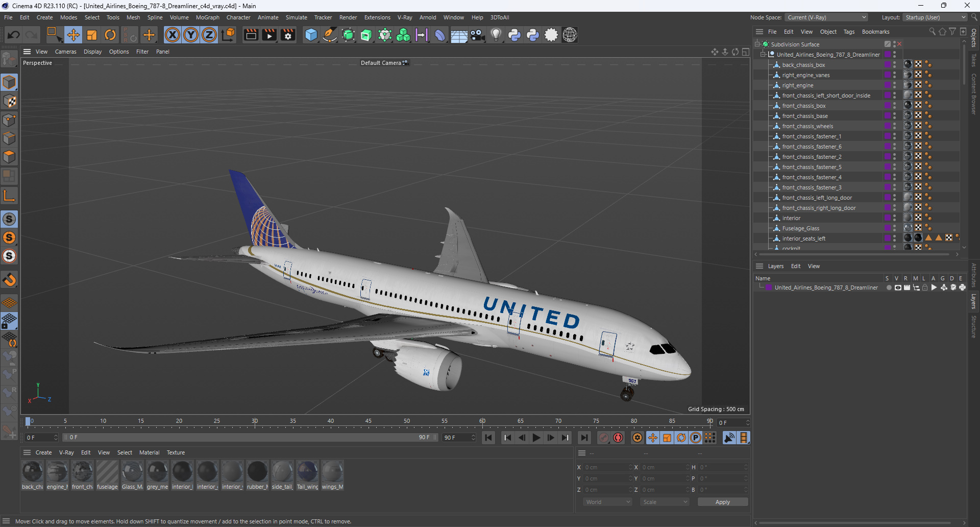Viewport: 980px width, 527px height.
Task: Go to end of animation
Action: pos(584,438)
